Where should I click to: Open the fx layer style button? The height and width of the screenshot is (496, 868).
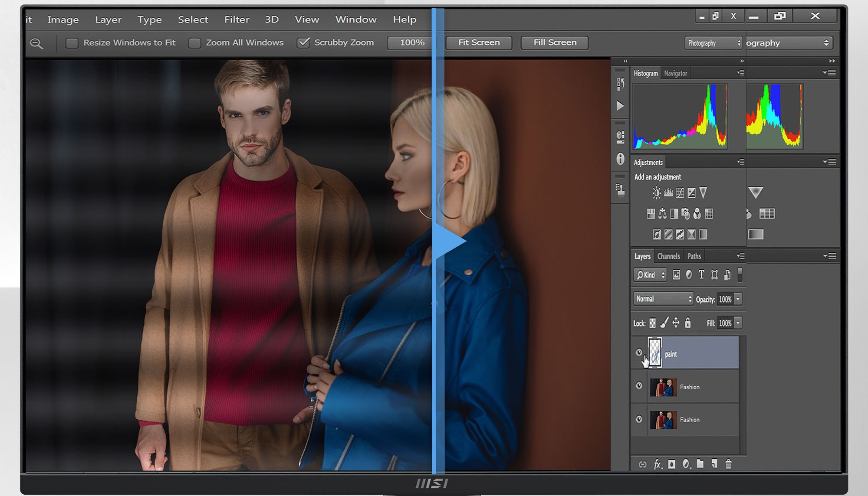[x=658, y=464]
